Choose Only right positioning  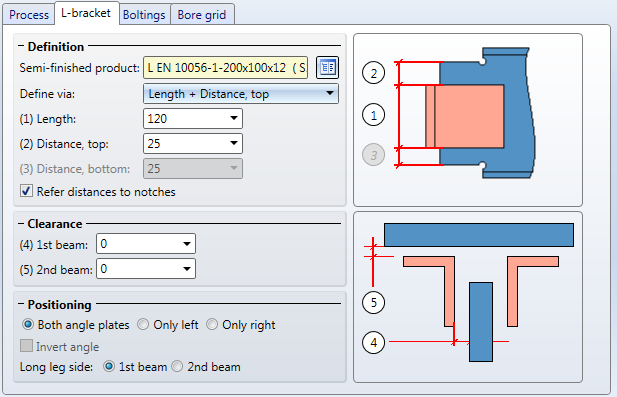[x=212, y=325]
